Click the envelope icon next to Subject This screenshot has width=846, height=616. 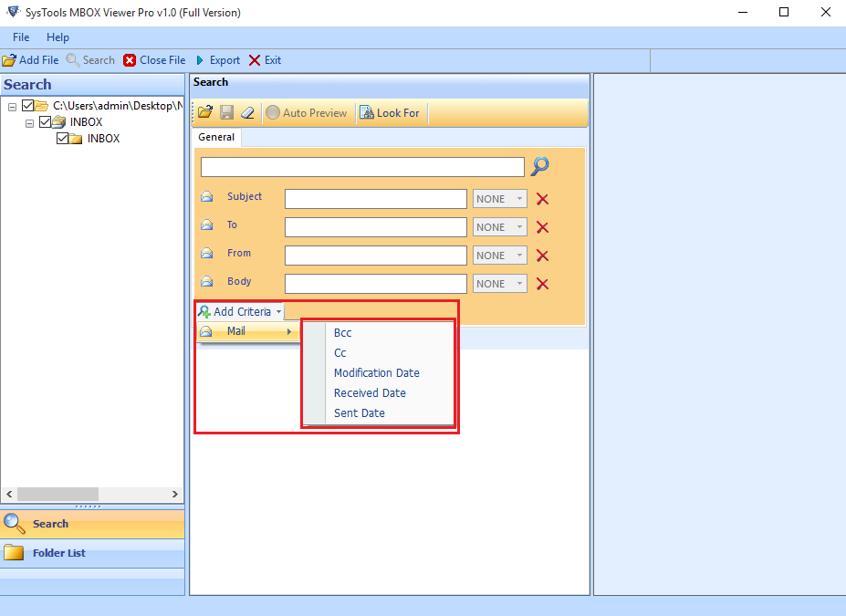[x=206, y=196]
